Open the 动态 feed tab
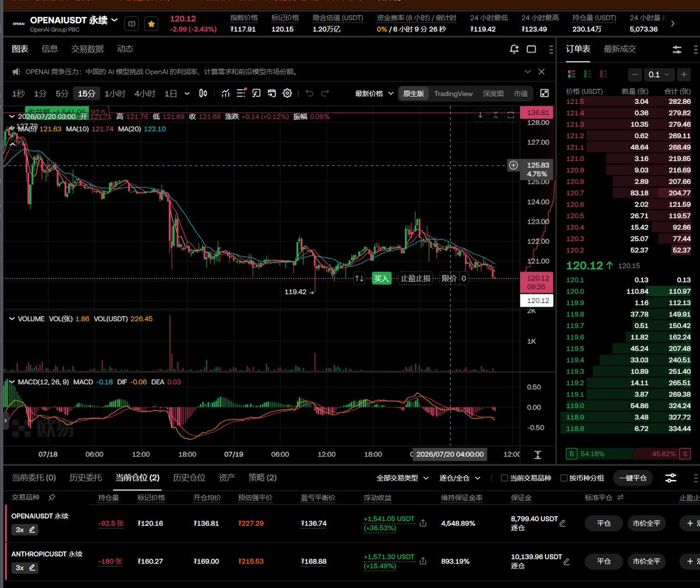Viewport: 700px width, 588px height. [125, 49]
